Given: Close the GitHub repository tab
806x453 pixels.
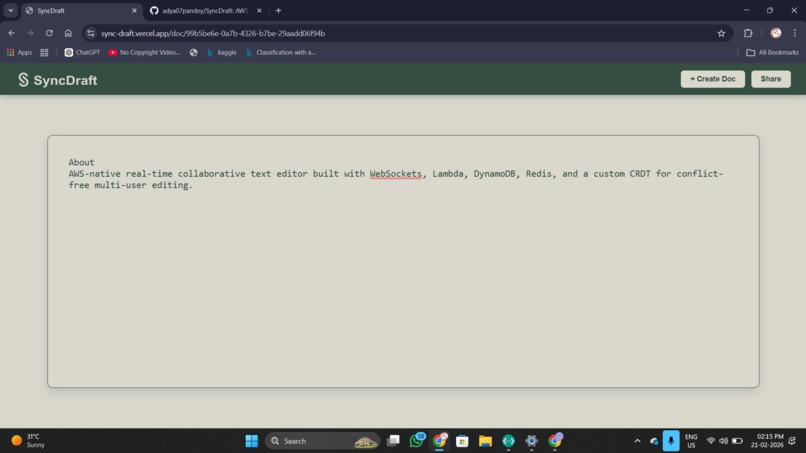Looking at the screenshot, I should coord(259,10).
